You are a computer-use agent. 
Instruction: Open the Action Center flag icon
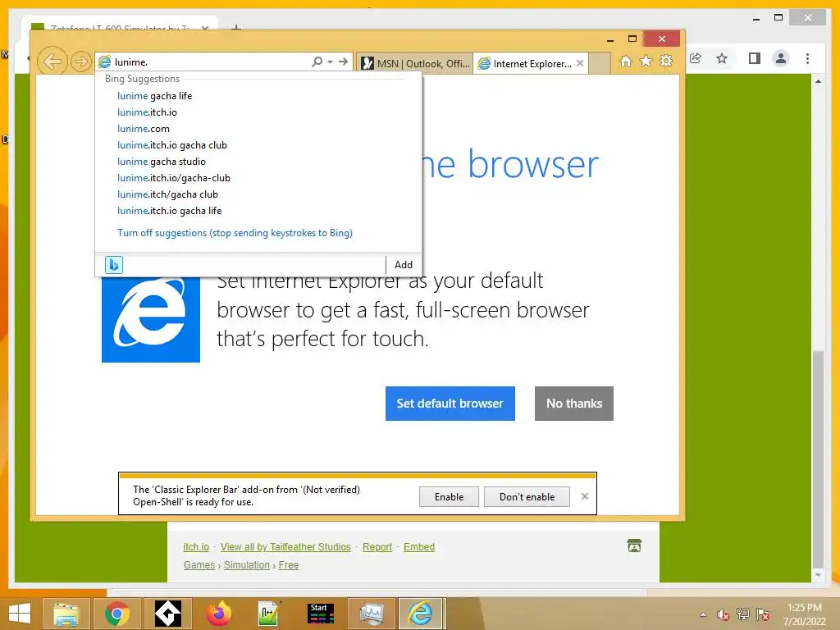pyautogui.click(x=763, y=614)
